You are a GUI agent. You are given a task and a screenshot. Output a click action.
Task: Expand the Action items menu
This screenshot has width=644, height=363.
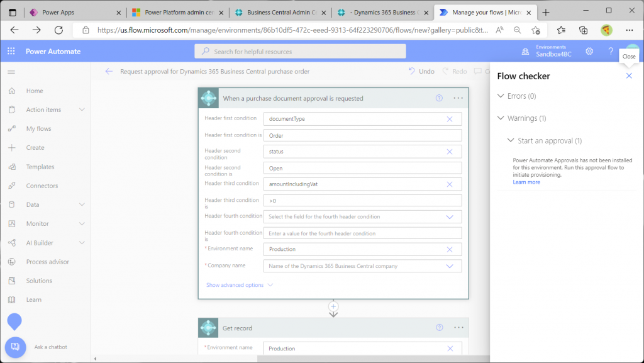tap(82, 109)
